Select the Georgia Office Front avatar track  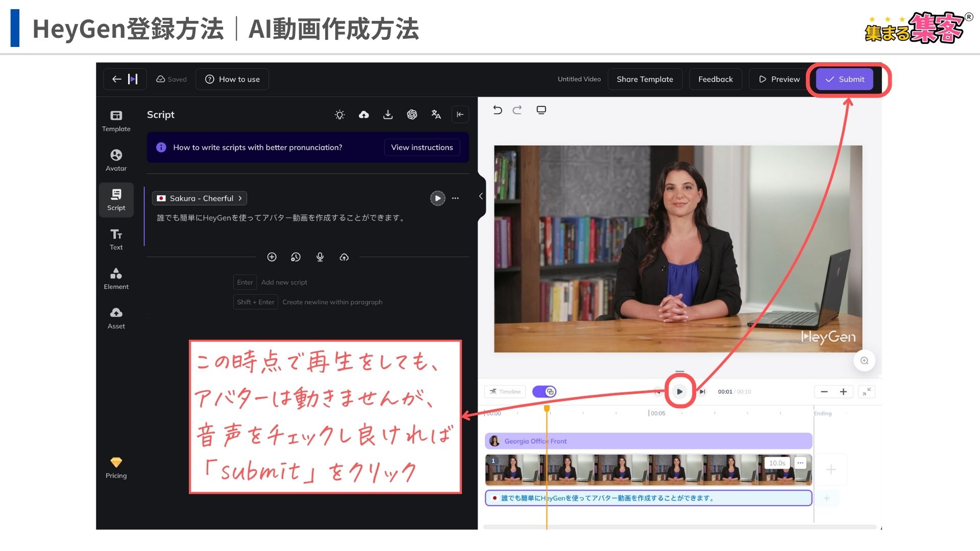pos(648,441)
